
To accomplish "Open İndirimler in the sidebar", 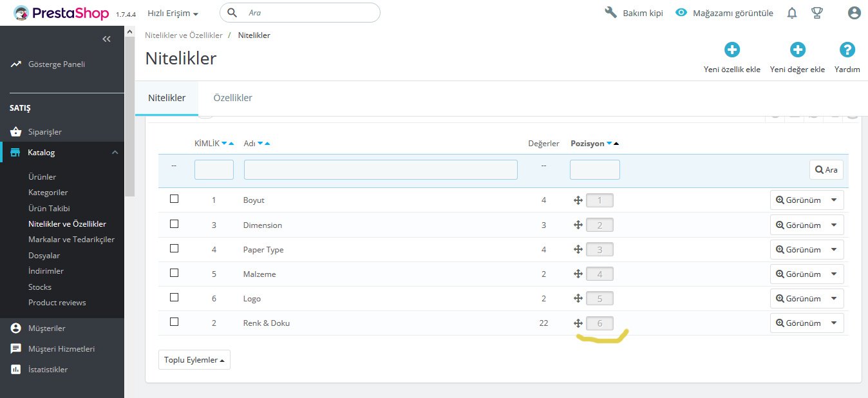I will pyautogui.click(x=46, y=271).
